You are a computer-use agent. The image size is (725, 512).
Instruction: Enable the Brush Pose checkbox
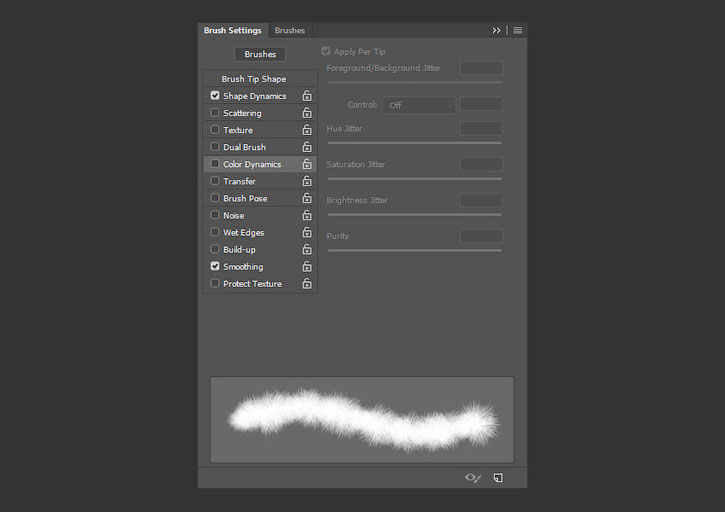click(x=215, y=198)
